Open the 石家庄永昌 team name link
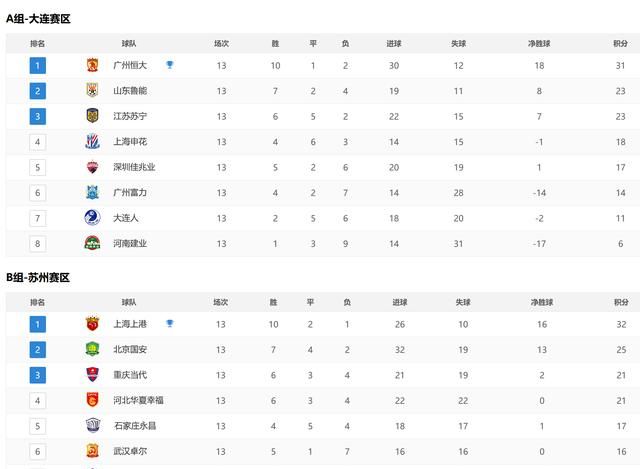 [135, 426]
